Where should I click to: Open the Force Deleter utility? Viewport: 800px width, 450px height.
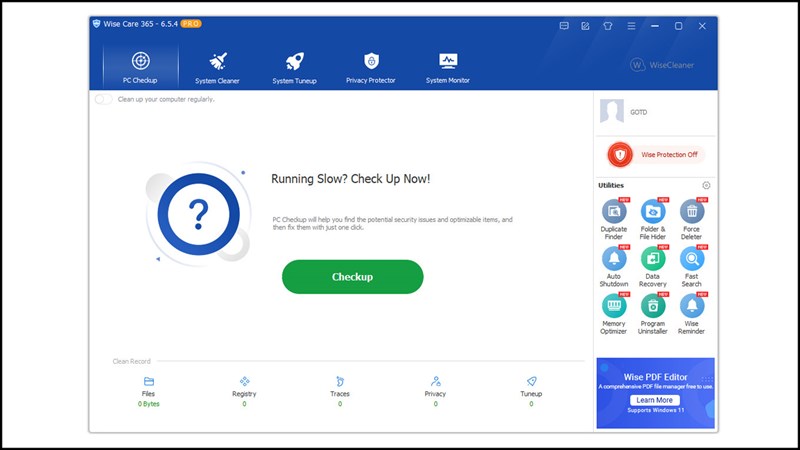click(x=692, y=219)
